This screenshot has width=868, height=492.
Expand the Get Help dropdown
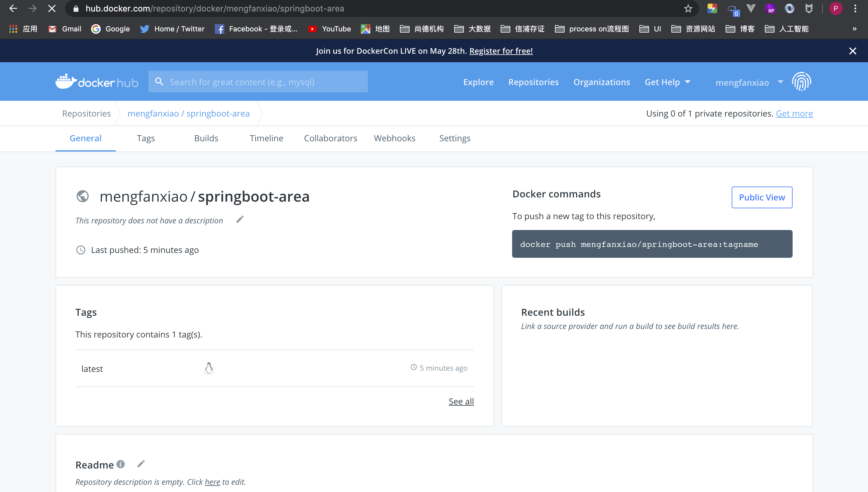[x=667, y=82]
